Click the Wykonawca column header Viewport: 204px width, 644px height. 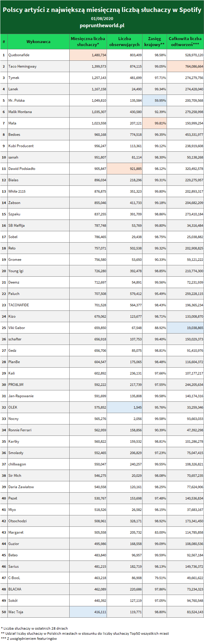(x=39, y=42)
